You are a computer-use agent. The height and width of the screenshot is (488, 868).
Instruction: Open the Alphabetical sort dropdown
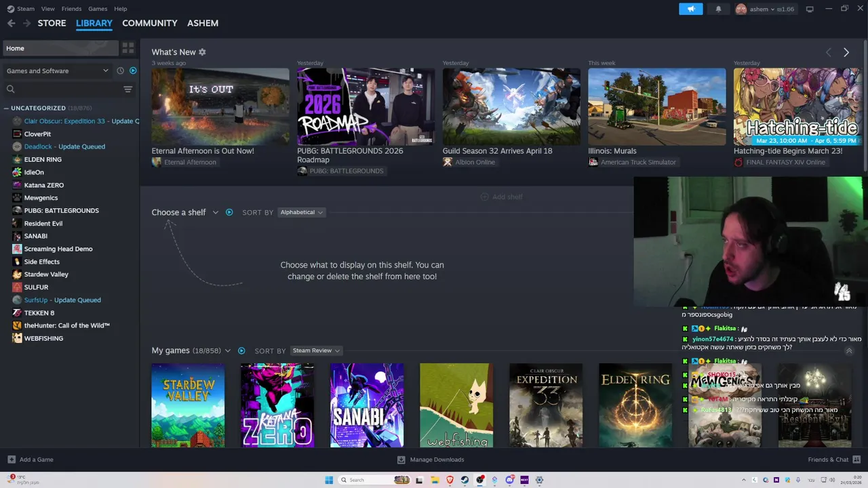(302, 212)
